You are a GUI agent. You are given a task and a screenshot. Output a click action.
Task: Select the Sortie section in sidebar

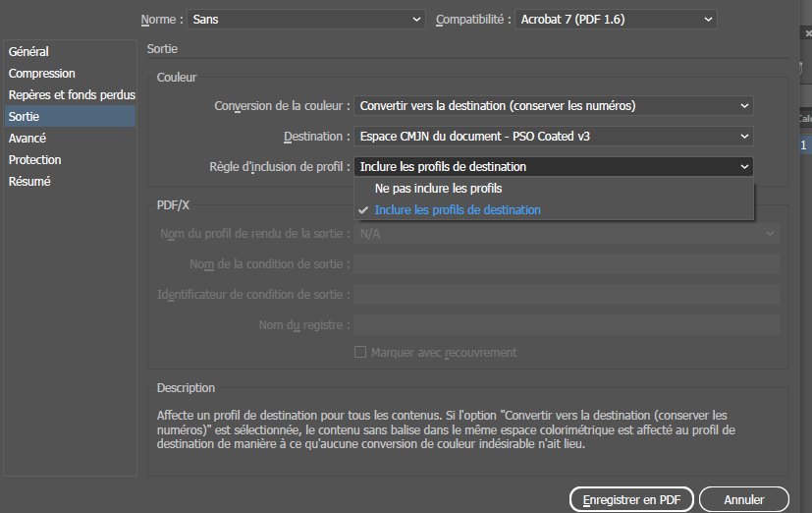pos(25,117)
